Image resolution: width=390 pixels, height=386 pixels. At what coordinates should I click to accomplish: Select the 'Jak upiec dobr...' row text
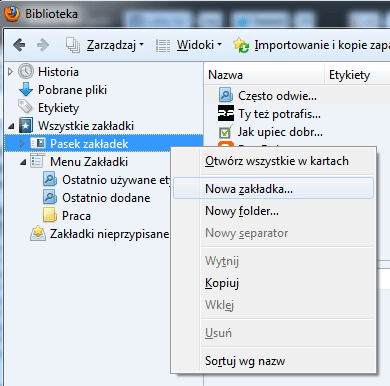pyautogui.click(x=280, y=132)
